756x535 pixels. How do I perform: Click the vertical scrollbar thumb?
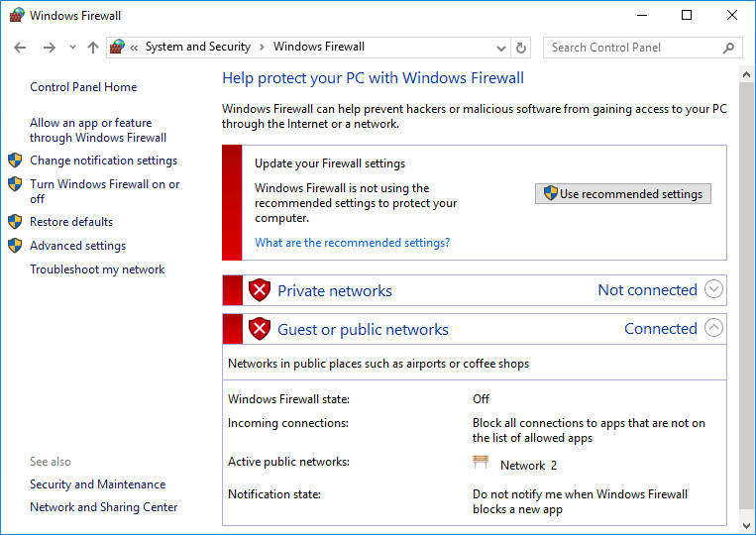coord(746,295)
